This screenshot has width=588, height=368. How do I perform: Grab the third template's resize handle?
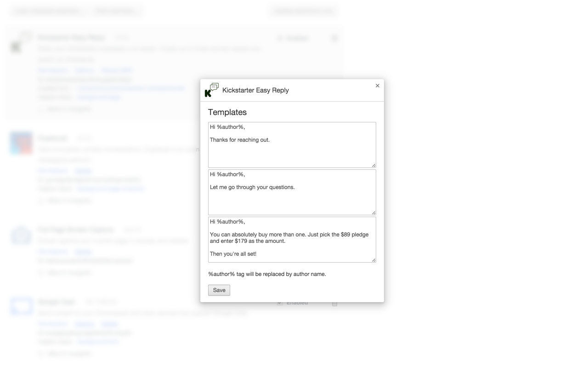click(x=373, y=260)
